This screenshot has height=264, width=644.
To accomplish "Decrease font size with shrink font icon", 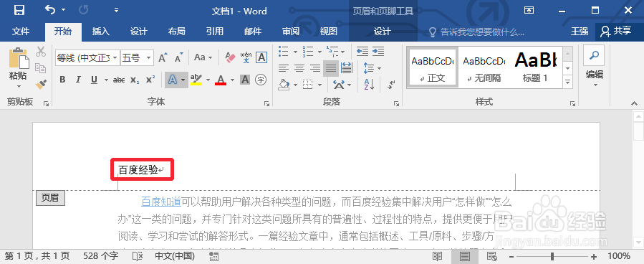I will tap(178, 58).
